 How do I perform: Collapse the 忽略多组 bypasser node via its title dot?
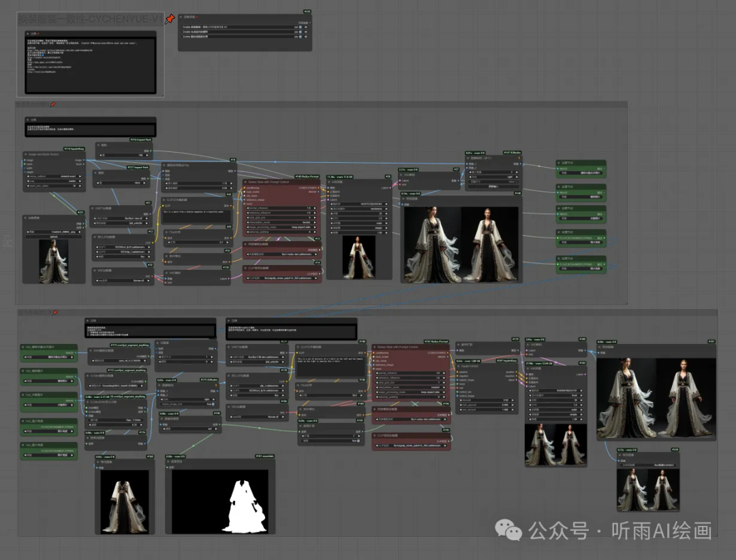click(x=182, y=17)
